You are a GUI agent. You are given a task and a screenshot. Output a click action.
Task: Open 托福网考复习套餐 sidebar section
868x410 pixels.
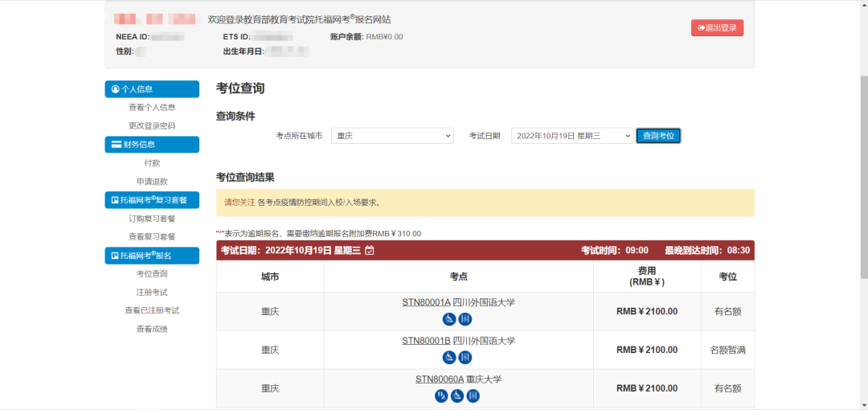[x=152, y=200]
